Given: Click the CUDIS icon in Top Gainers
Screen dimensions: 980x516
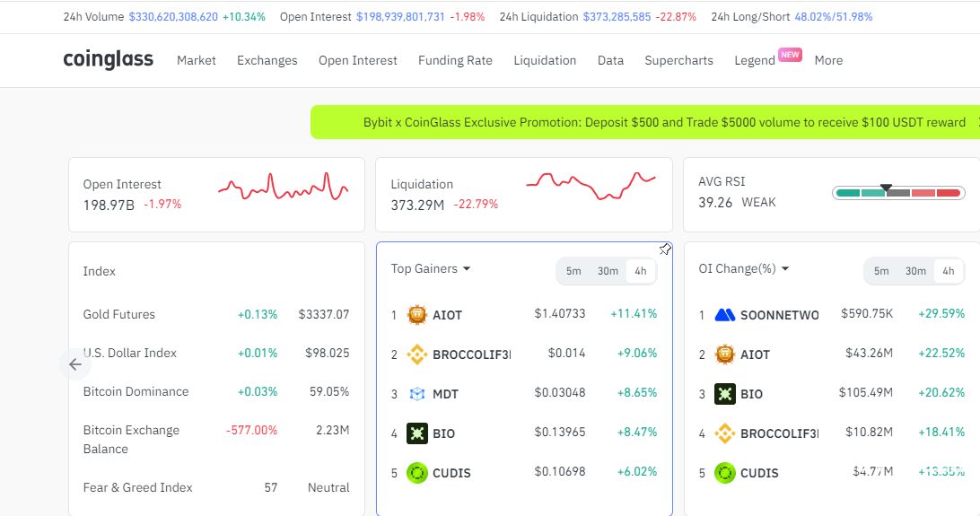Looking at the screenshot, I should click(x=417, y=473).
